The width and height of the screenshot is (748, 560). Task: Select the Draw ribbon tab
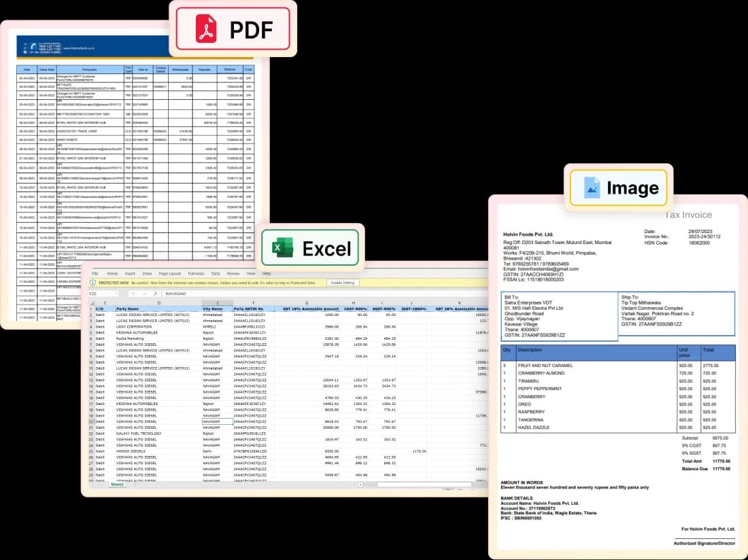pos(147,274)
